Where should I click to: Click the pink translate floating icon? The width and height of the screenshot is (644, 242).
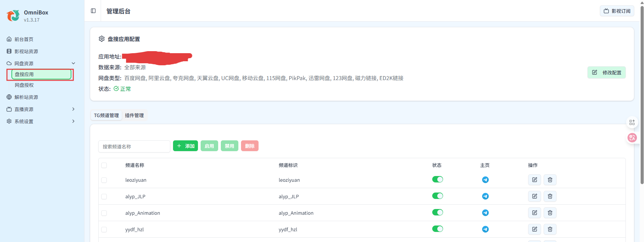632,138
